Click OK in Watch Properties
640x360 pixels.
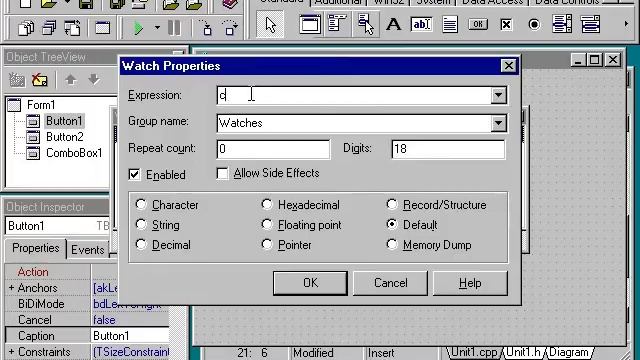[x=310, y=283]
